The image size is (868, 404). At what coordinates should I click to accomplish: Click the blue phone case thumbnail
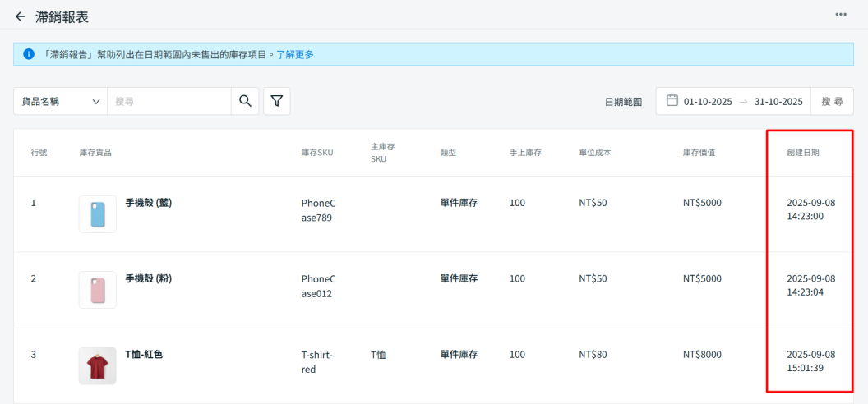[x=98, y=213]
